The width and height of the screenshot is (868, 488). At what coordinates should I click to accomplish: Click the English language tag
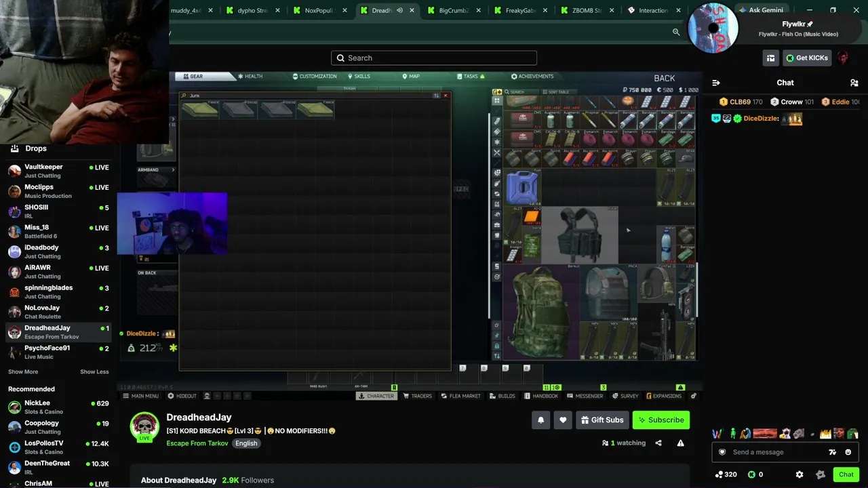(246, 443)
